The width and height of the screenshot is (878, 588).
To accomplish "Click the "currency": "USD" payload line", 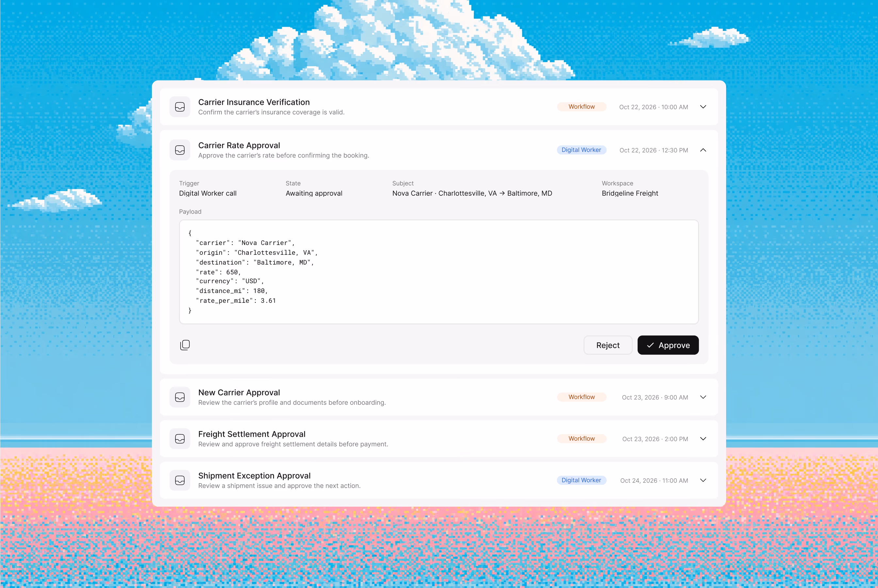I will coord(230,281).
